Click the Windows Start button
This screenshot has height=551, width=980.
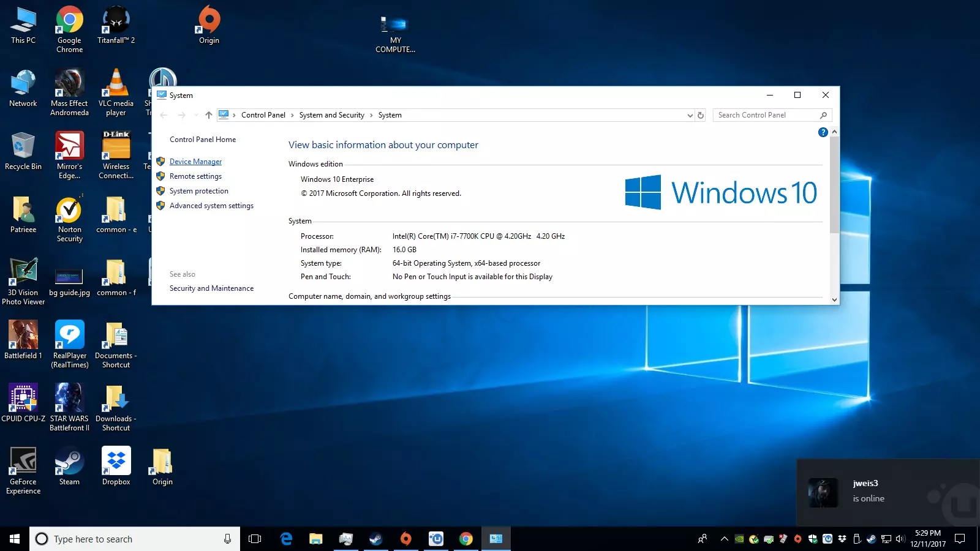point(15,539)
